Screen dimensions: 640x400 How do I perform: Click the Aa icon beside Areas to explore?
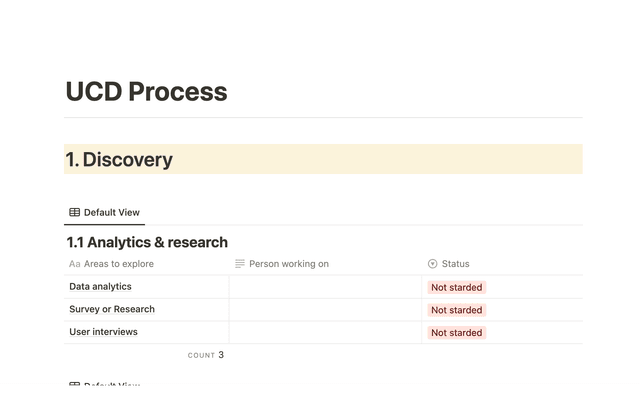(75, 264)
